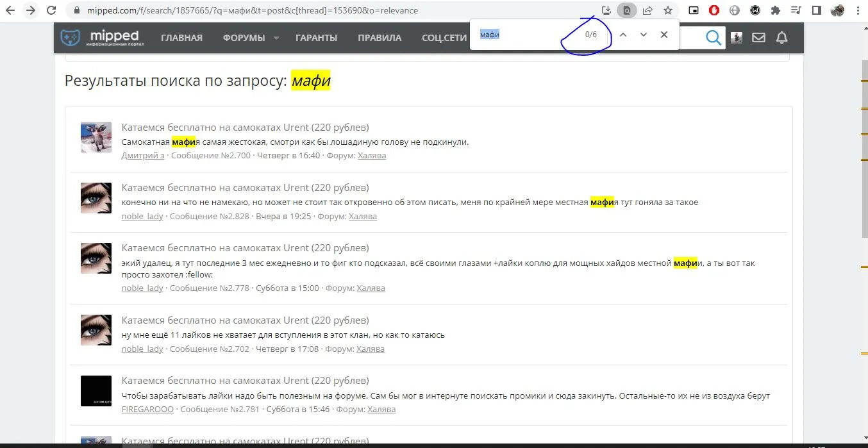The height and width of the screenshot is (448, 868).
Task: Open the notifications bell icon
Action: pyautogui.click(x=781, y=38)
